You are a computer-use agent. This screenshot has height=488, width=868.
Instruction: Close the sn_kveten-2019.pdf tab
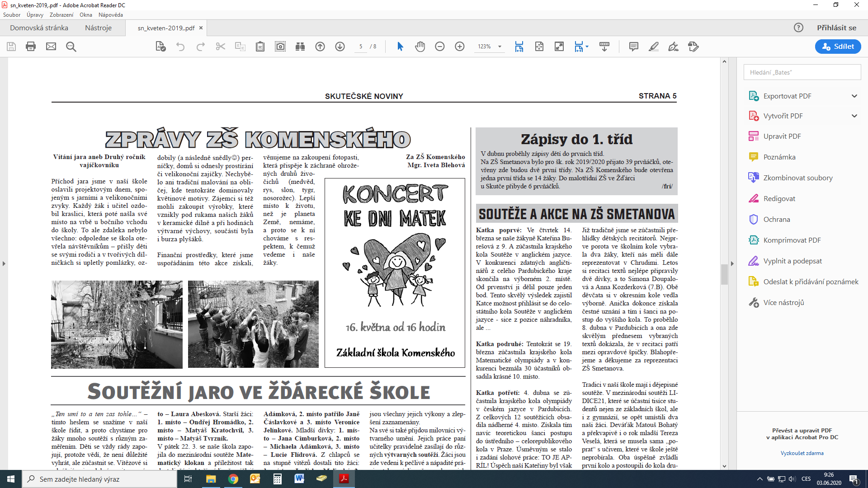pyautogui.click(x=201, y=28)
